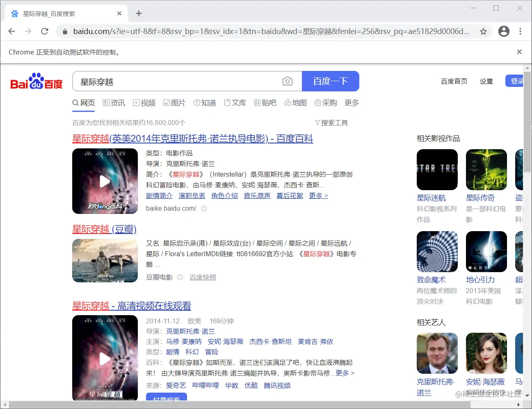The height and width of the screenshot is (409, 532).
Task: Click the baike.baidu.com dropdown icon
Action: (204, 209)
